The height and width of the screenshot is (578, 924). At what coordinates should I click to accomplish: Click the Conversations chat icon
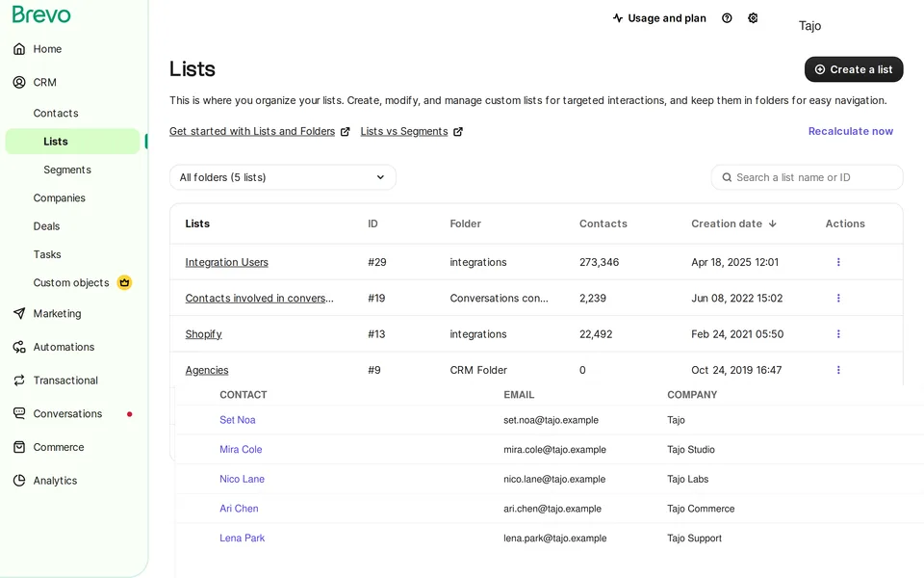tap(19, 413)
